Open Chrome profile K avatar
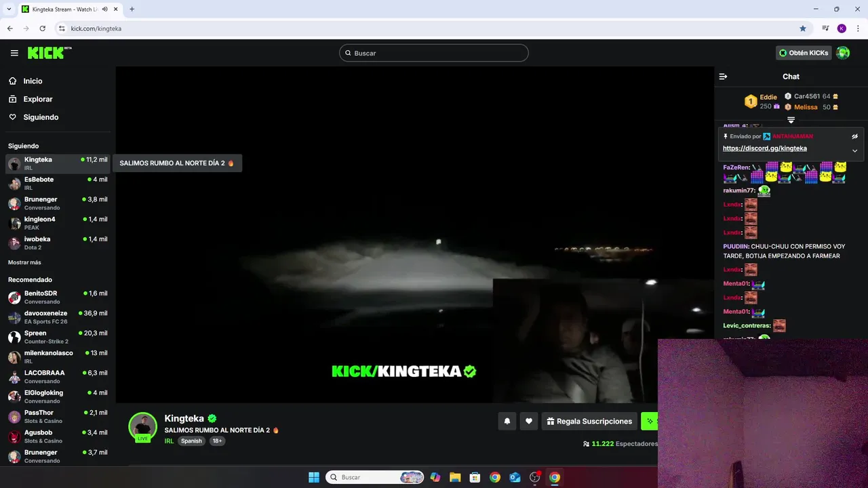The image size is (868, 488). pyautogui.click(x=842, y=28)
